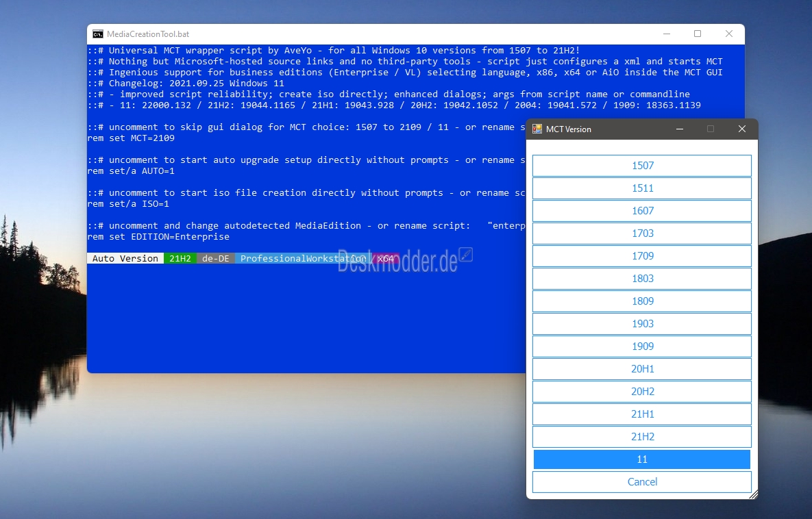Click the ProfessionalWorkstation edition tag

click(x=304, y=258)
